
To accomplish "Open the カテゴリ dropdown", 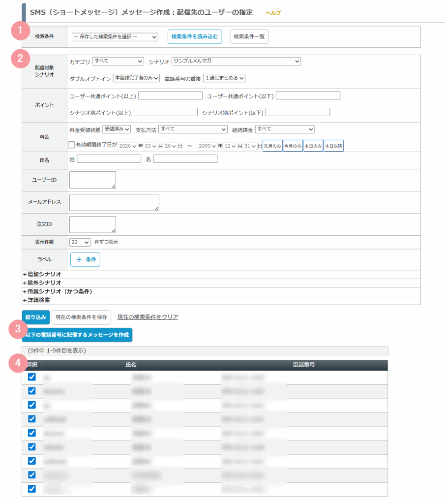I will (x=118, y=62).
